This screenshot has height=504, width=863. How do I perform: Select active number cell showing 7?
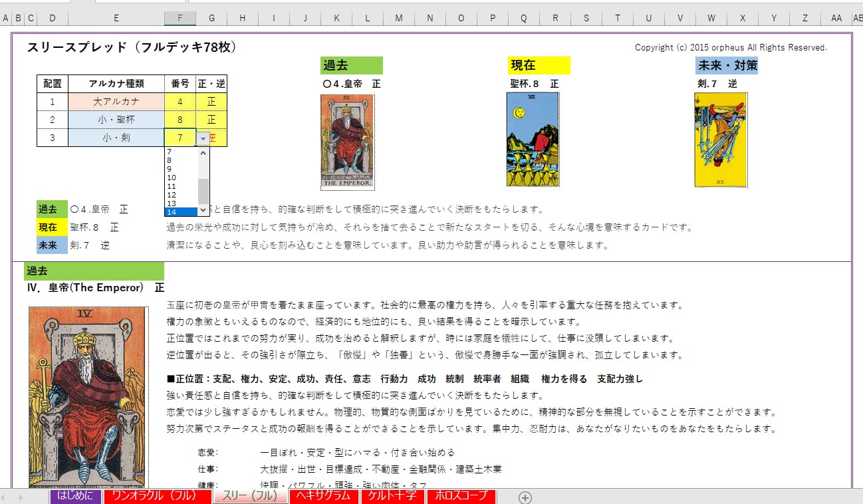click(180, 138)
